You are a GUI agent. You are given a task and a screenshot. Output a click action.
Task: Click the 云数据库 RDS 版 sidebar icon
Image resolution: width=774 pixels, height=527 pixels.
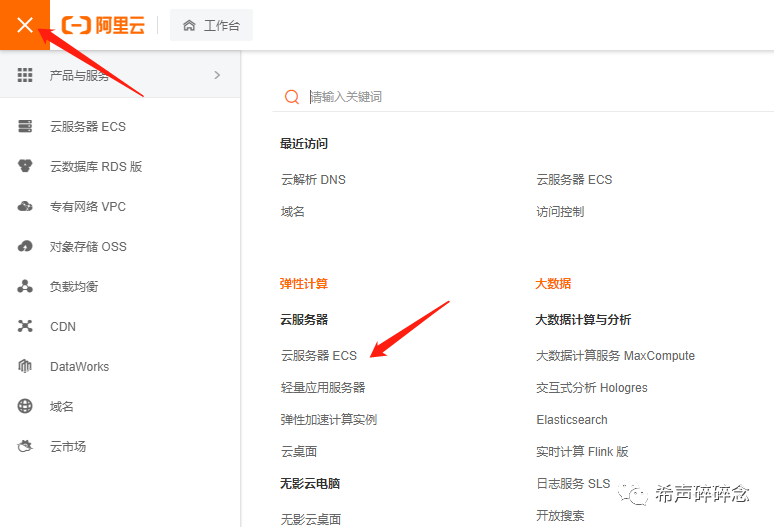(x=25, y=166)
